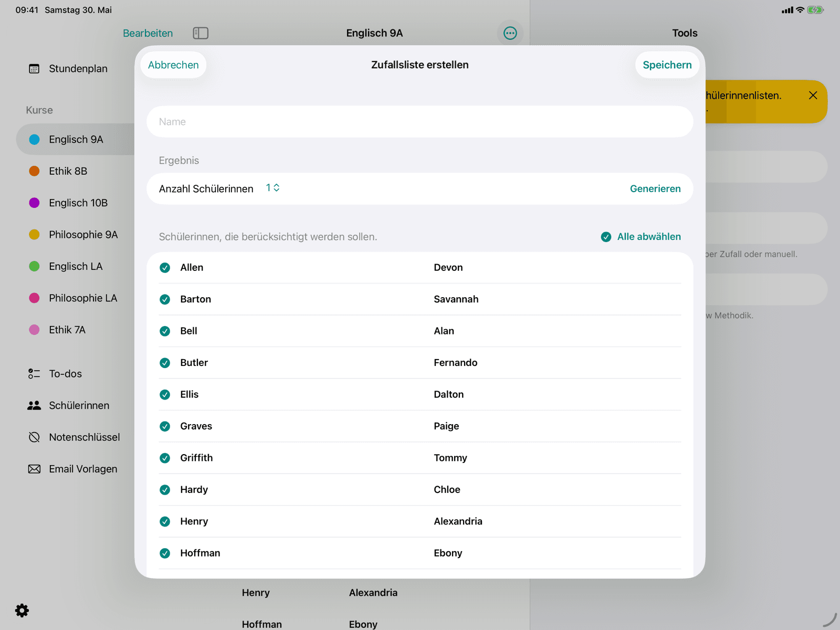Click the Email Vorlagen envelope icon
The height and width of the screenshot is (630, 840).
point(34,469)
